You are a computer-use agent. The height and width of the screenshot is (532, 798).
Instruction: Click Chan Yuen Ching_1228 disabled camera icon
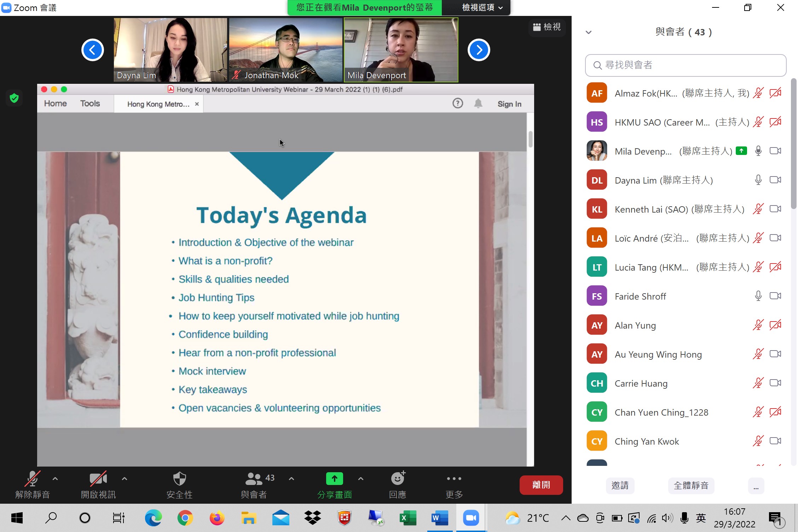tap(775, 412)
